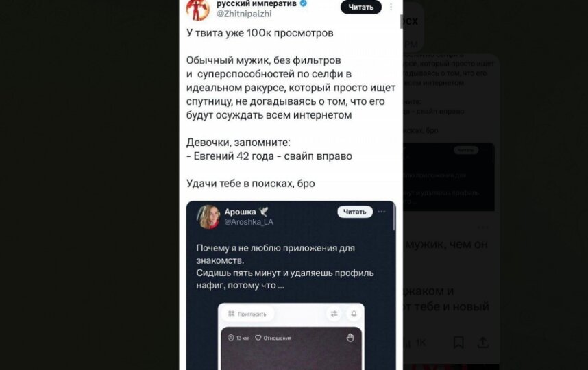Click the blue verified badge next to русский императив

point(304,3)
